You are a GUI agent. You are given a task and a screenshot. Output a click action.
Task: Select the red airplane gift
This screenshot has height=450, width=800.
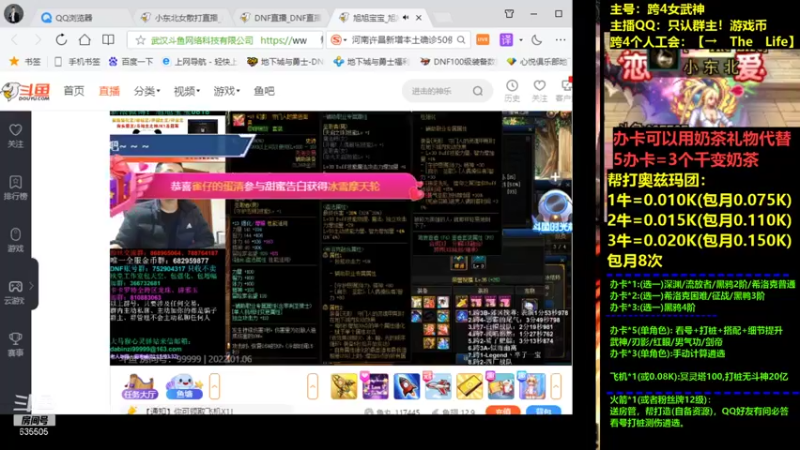point(438,386)
